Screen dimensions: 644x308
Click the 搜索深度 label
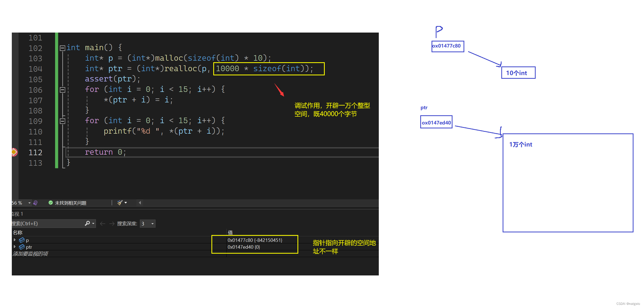click(127, 223)
